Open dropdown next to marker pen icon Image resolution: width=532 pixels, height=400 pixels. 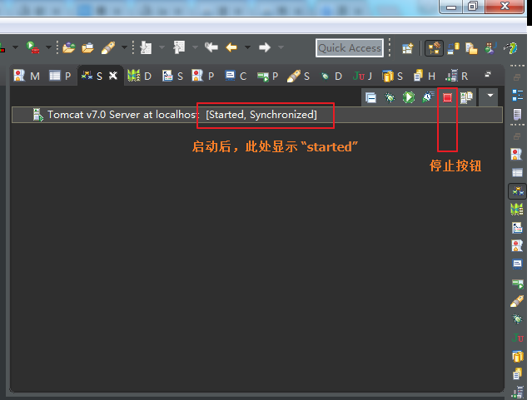point(124,47)
